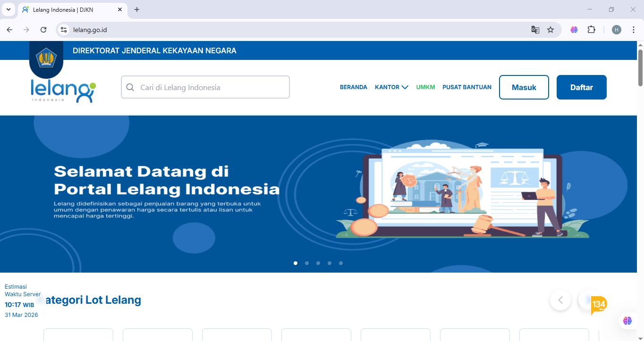Select the search magnifier icon
This screenshot has height=341, width=644.
point(130,87)
